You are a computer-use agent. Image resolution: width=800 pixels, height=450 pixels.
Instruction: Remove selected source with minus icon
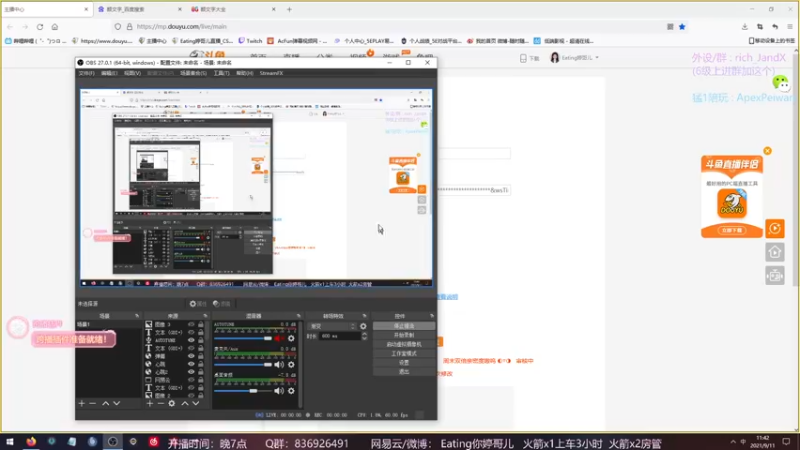tap(160, 404)
